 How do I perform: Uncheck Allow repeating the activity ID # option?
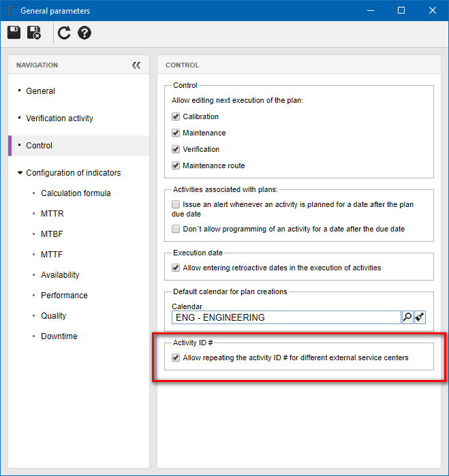pyautogui.click(x=176, y=358)
